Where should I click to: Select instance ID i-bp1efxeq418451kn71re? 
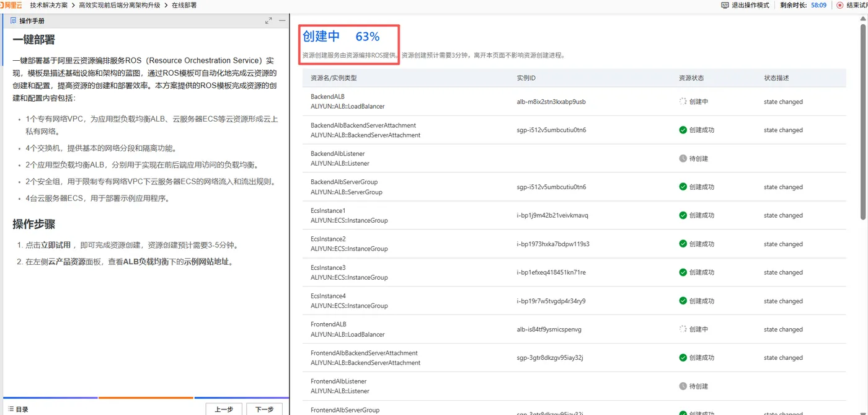tap(551, 272)
